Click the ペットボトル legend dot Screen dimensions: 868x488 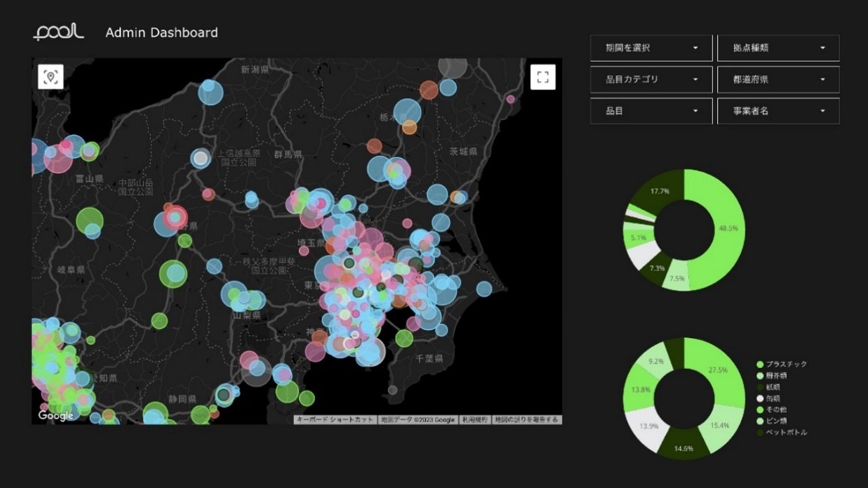point(760,433)
